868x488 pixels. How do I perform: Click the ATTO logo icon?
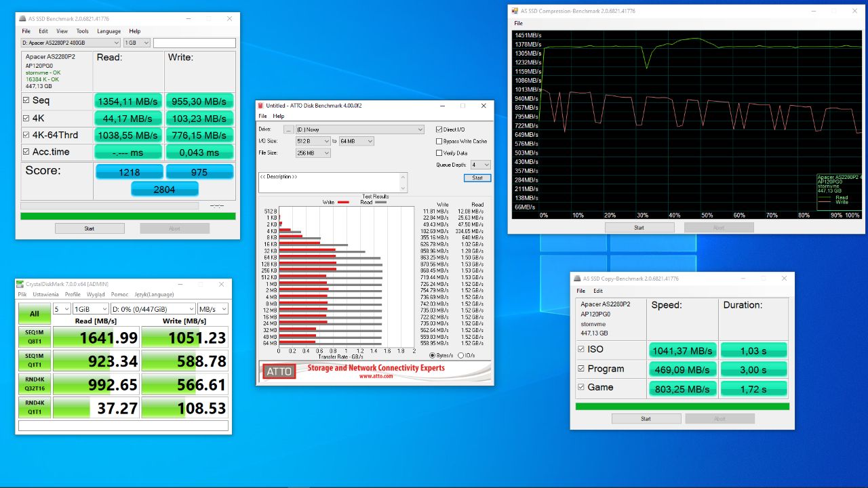pos(279,371)
